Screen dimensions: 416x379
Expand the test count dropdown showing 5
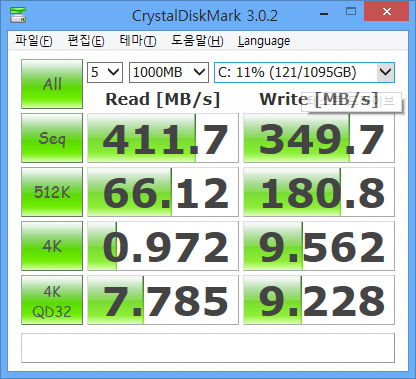pos(105,72)
